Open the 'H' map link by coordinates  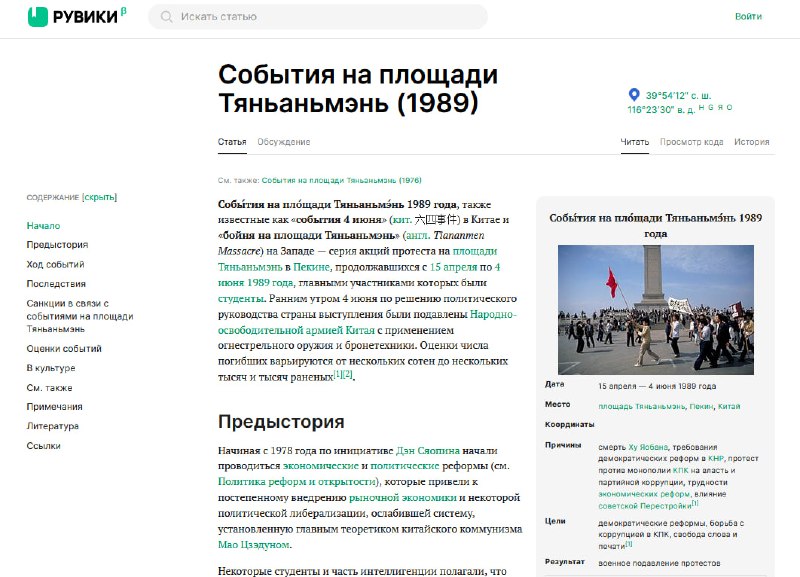point(702,107)
